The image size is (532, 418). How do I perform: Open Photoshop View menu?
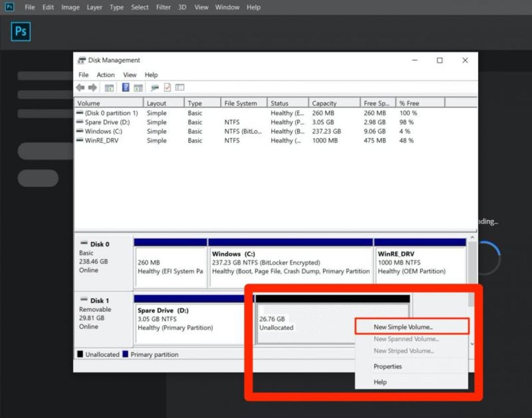coord(201,7)
